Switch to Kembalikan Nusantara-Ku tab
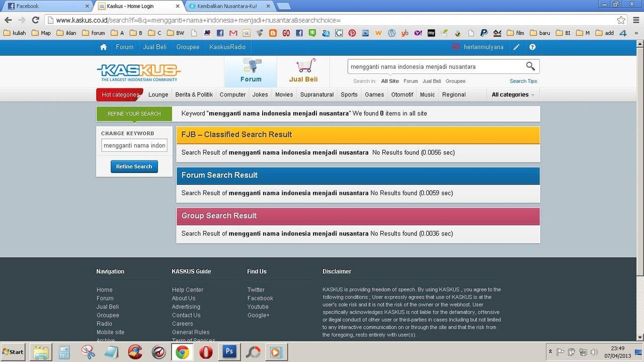Screen dimensions: 644x362 (229, 6)
